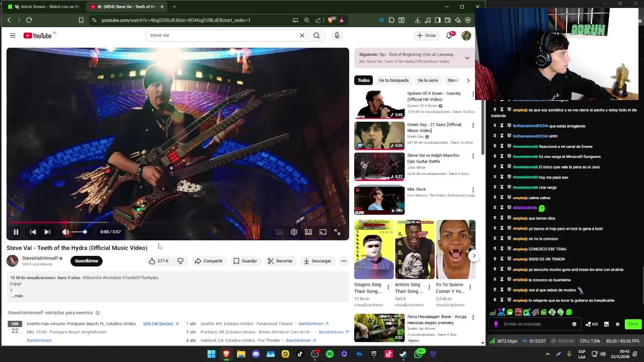Expand description with '...más'
This screenshot has width=644, height=362.
click(17, 296)
